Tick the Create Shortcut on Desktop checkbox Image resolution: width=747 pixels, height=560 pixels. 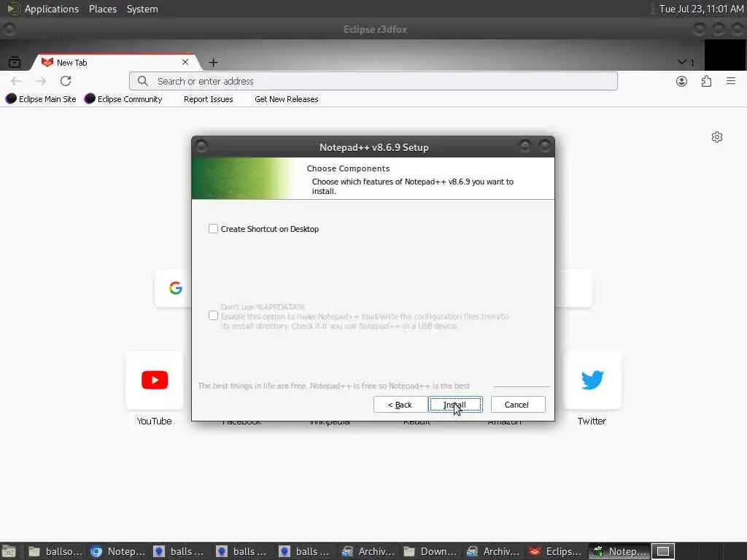click(x=213, y=229)
